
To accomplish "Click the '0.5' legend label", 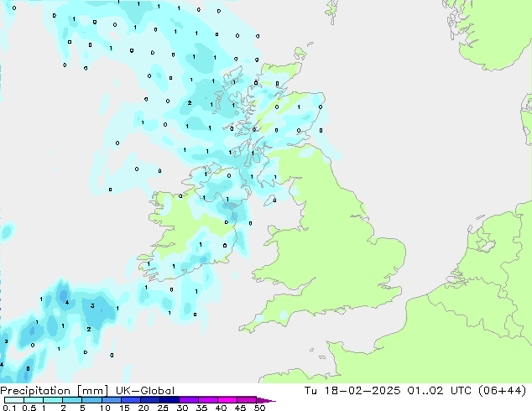I will click(x=29, y=408).
